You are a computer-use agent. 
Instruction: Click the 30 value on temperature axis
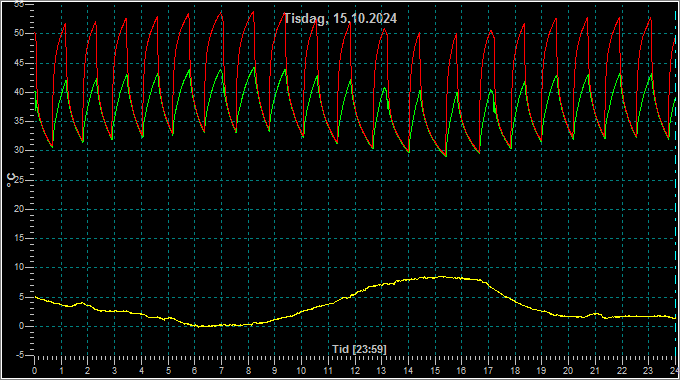click(19, 151)
